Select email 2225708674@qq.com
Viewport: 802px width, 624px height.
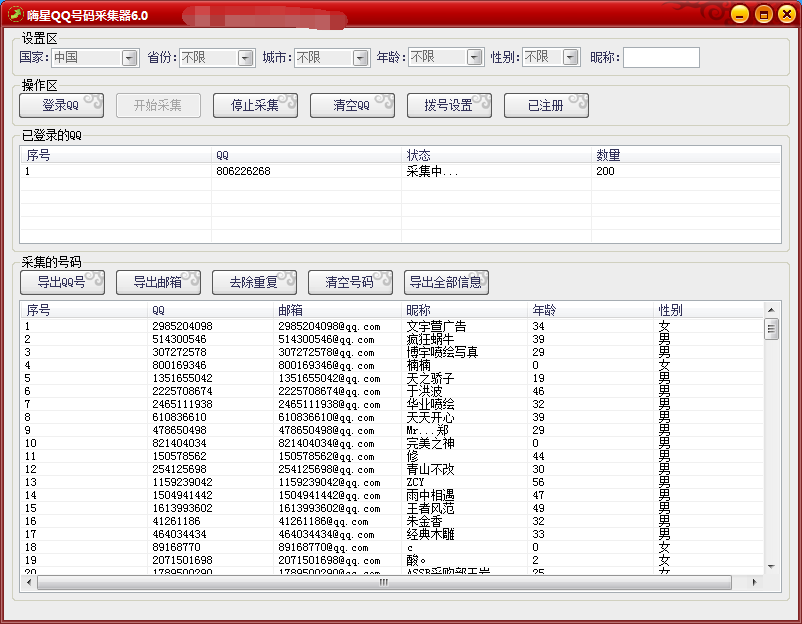[329, 391]
